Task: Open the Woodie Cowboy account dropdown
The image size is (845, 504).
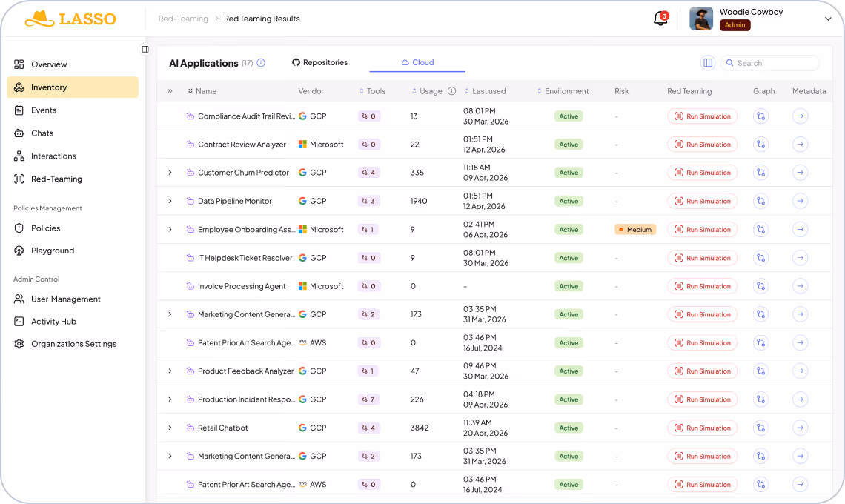Action: click(x=828, y=17)
